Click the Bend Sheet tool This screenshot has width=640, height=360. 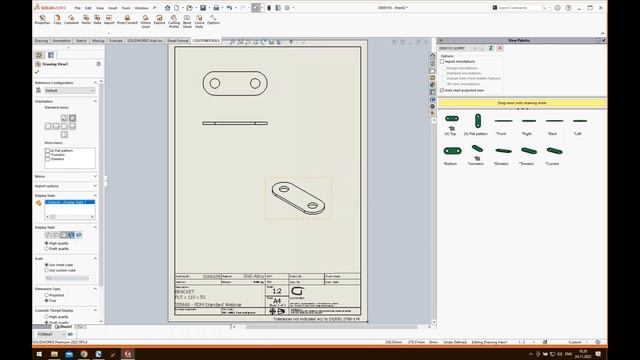pos(187,21)
